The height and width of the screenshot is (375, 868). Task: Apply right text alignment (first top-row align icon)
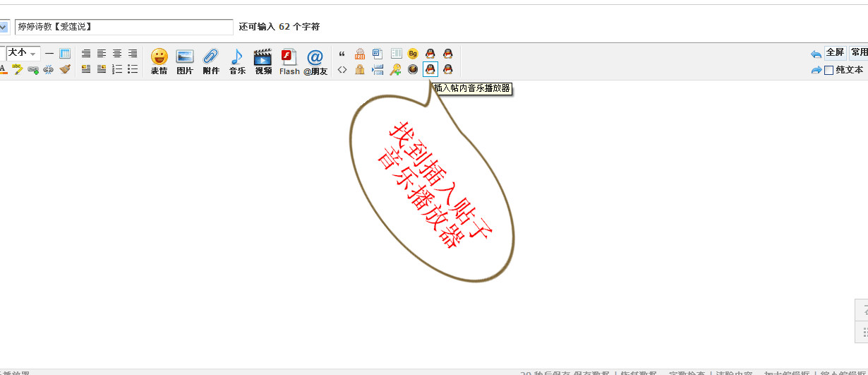[86, 54]
